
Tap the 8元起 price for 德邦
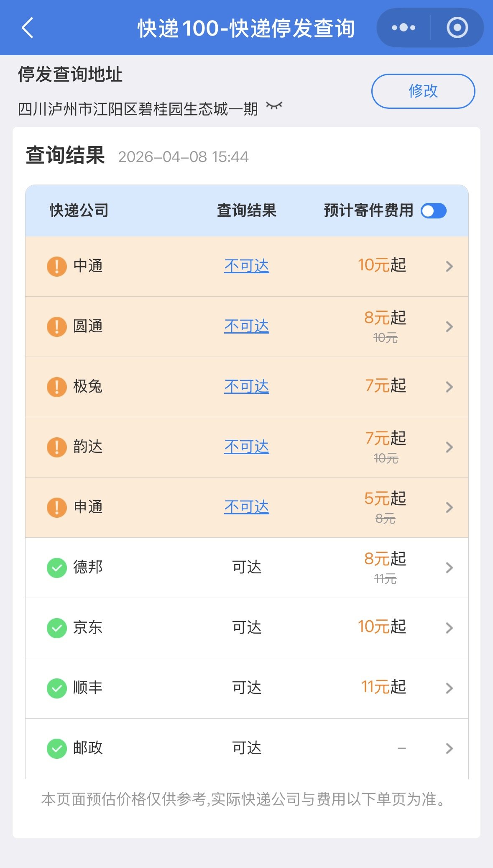pos(385,559)
